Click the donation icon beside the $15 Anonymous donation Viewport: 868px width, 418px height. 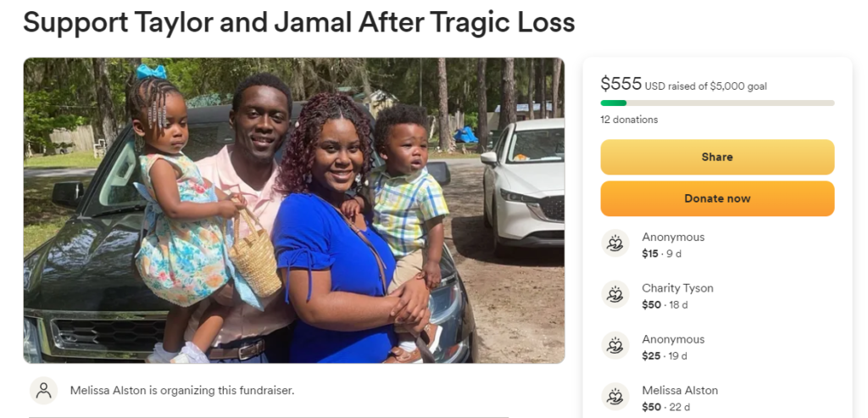pos(615,243)
